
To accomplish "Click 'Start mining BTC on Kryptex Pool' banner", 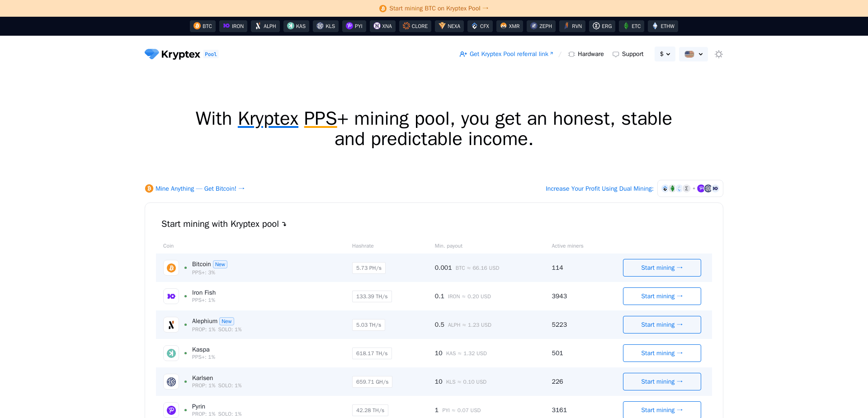I will click(x=434, y=8).
